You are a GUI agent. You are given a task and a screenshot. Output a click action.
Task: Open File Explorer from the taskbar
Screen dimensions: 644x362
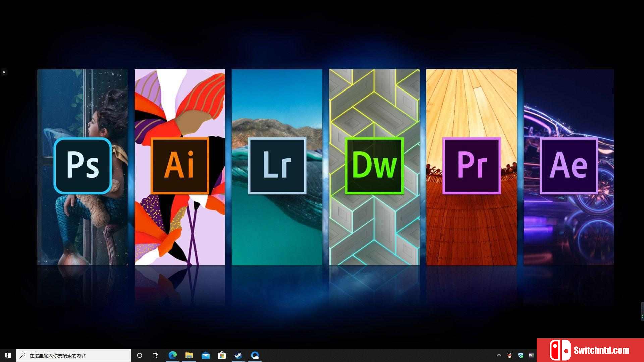pos(189,355)
